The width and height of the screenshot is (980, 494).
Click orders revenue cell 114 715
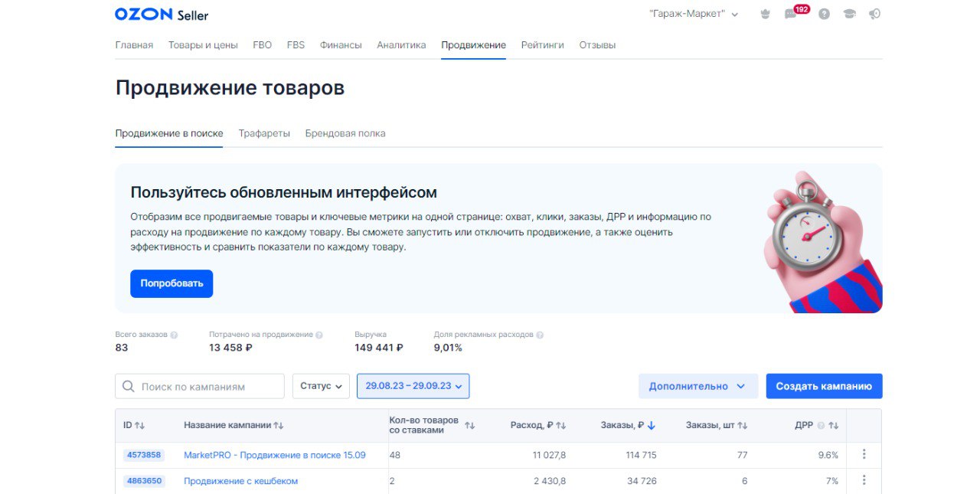pyautogui.click(x=641, y=455)
